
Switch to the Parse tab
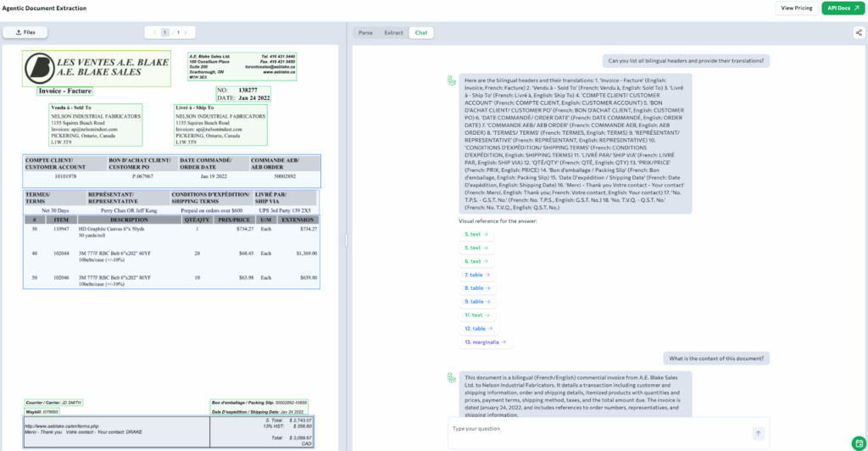tap(365, 32)
